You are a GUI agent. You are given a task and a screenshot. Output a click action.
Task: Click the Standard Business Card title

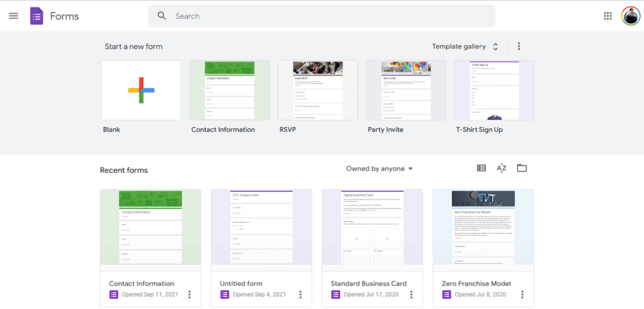(369, 283)
